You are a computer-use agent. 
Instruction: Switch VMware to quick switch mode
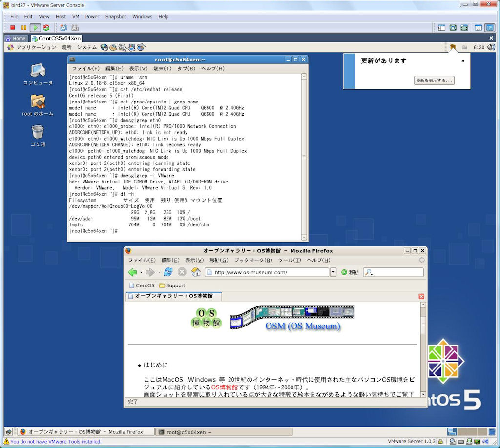click(x=464, y=28)
